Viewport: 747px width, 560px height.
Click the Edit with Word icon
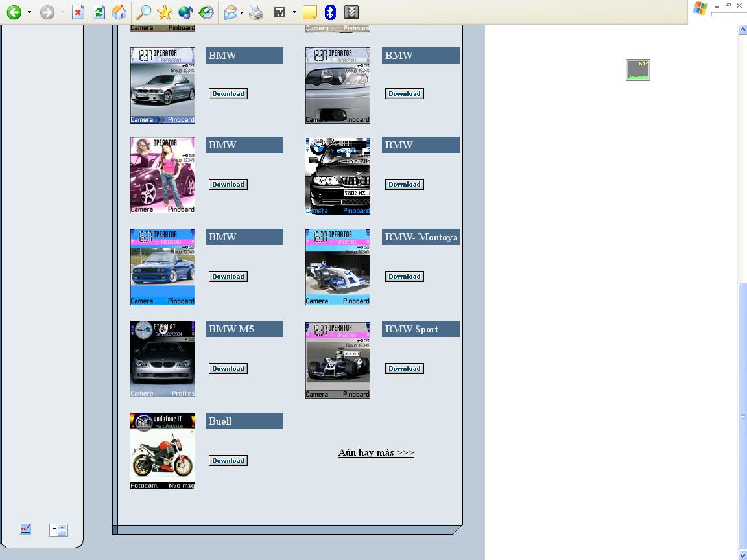pos(279,12)
